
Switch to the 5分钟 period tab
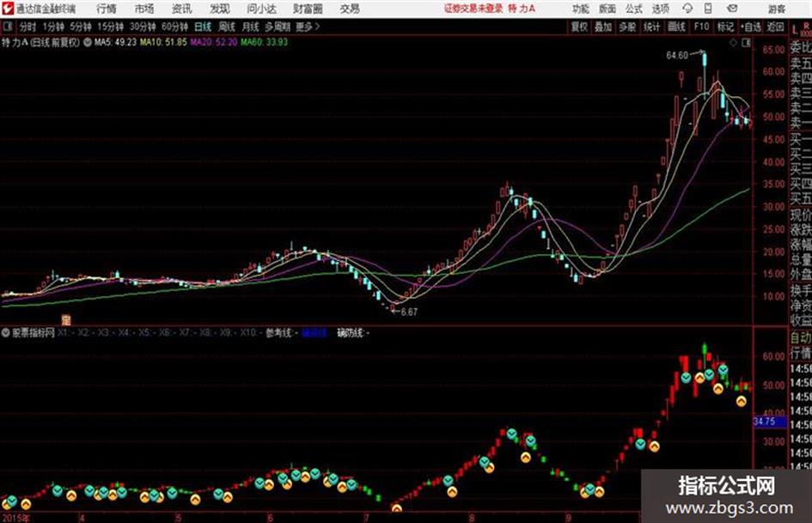pyautogui.click(x=81, y=27)
